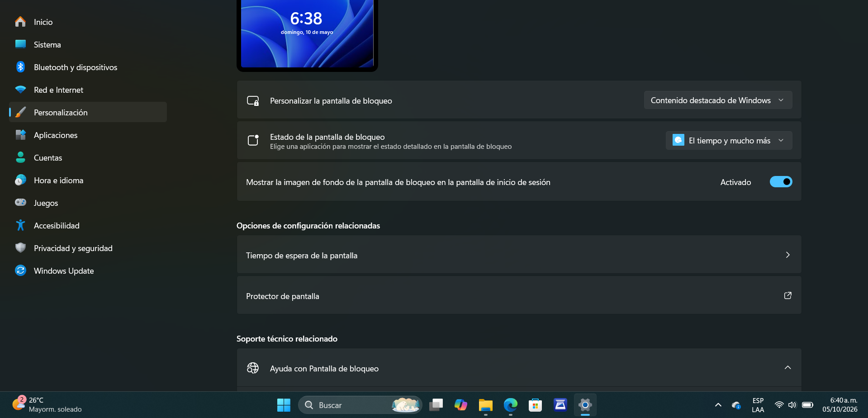Open Protector de pantalla link
This screenshot has height=418, width=868.
(519, 295)
